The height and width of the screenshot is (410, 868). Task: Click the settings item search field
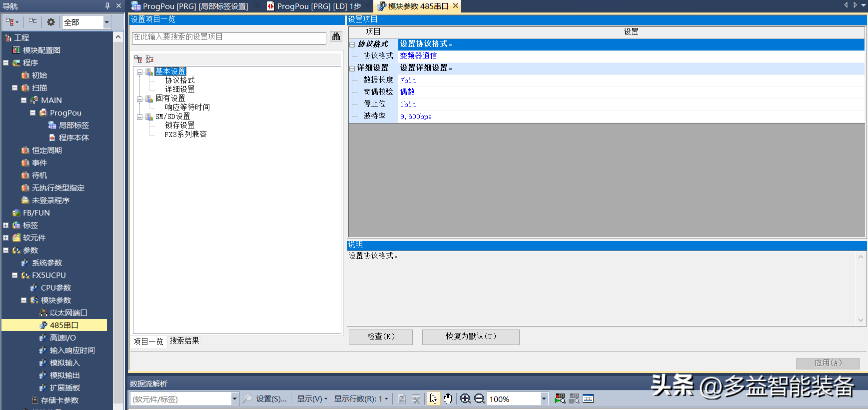229,37
